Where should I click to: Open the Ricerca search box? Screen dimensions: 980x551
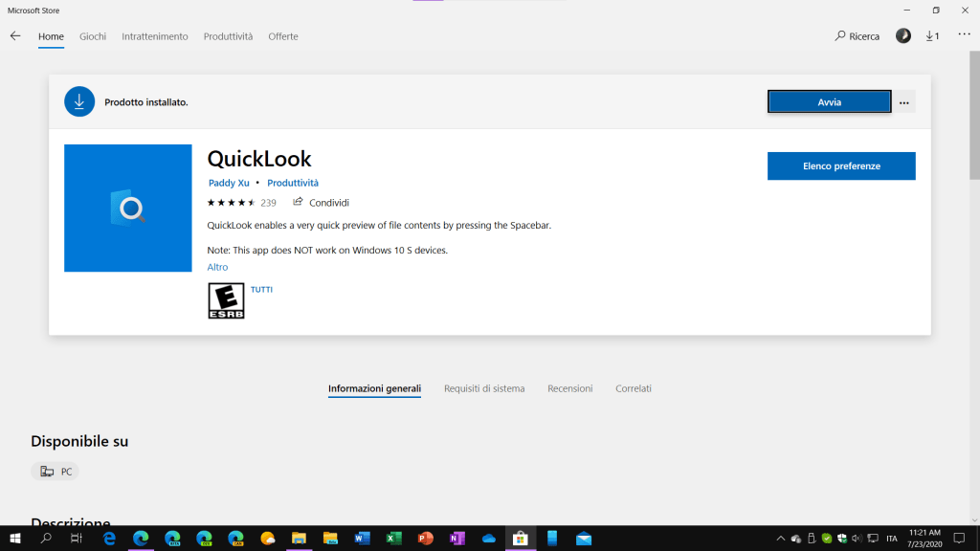(857, 36)
